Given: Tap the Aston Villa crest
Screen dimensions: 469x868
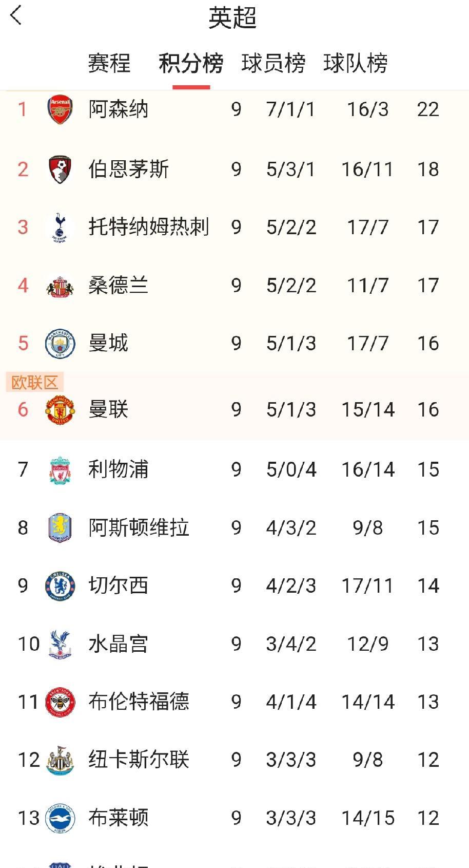Looking at the screenshot, I should tap(60, 528).
